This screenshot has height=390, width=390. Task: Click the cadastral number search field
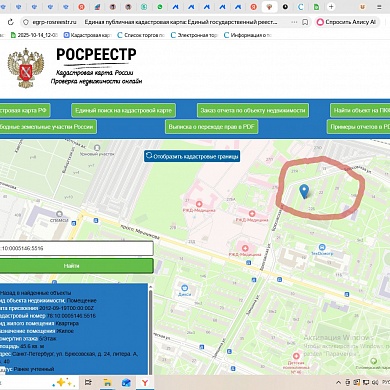pos(76,248)
